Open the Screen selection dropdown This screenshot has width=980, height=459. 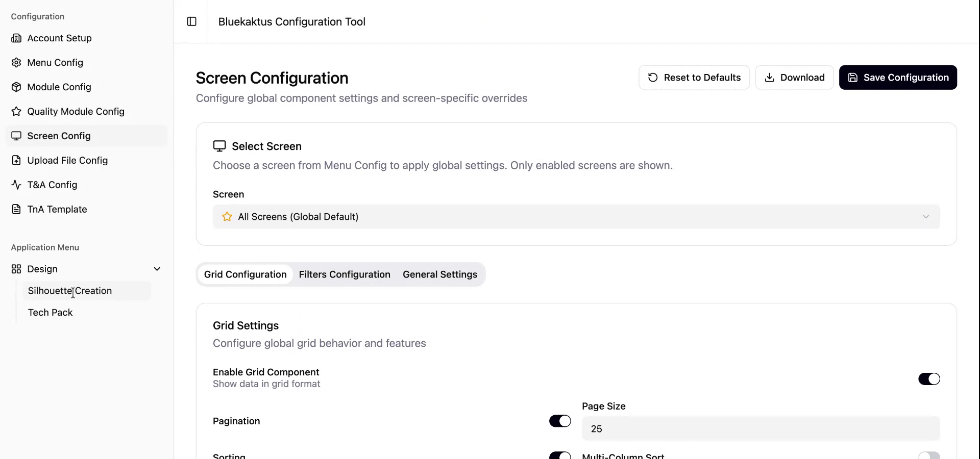(x=576, y=217)
